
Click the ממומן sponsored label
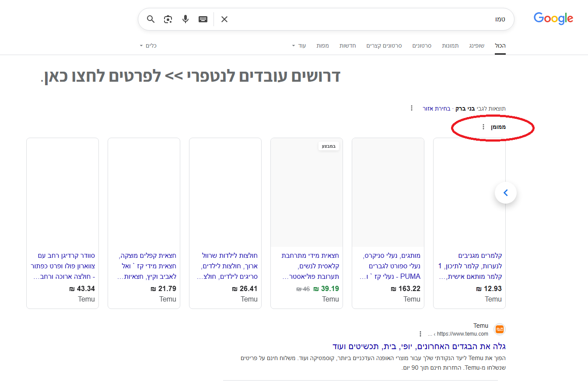pyautogui.click(x=498, y=127)
